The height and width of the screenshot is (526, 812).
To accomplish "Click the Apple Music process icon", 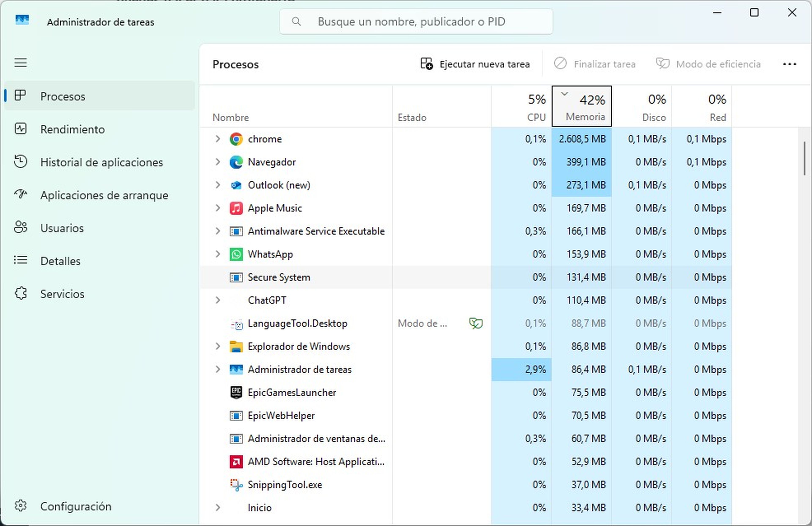I will click(236, 208).
